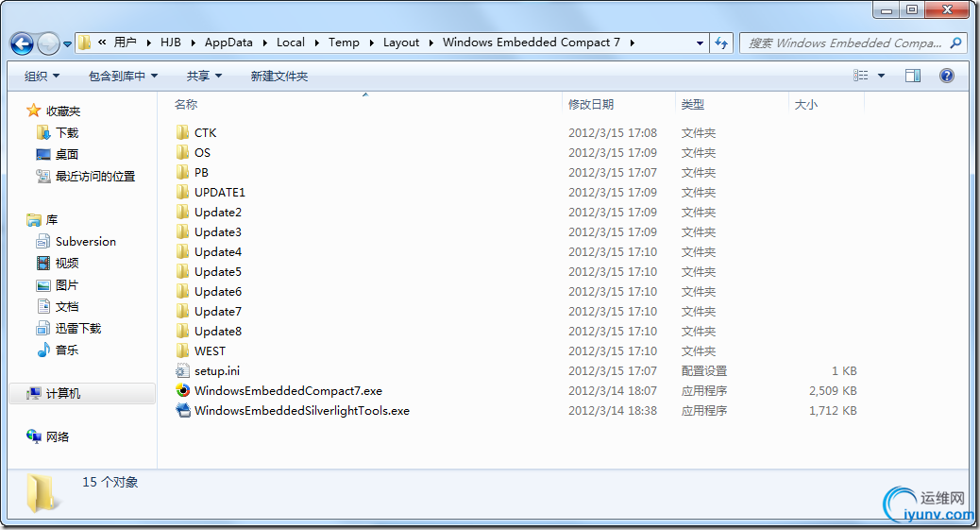Show hidden path with « chevron
The height and width of the screenshot is (530, 980).
[x=102, y=42]
